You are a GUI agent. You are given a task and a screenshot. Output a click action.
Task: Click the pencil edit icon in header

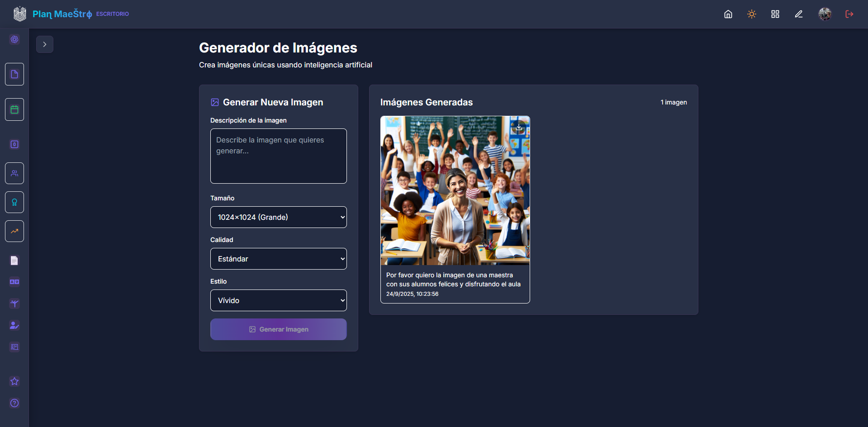(x=798, y=14)
